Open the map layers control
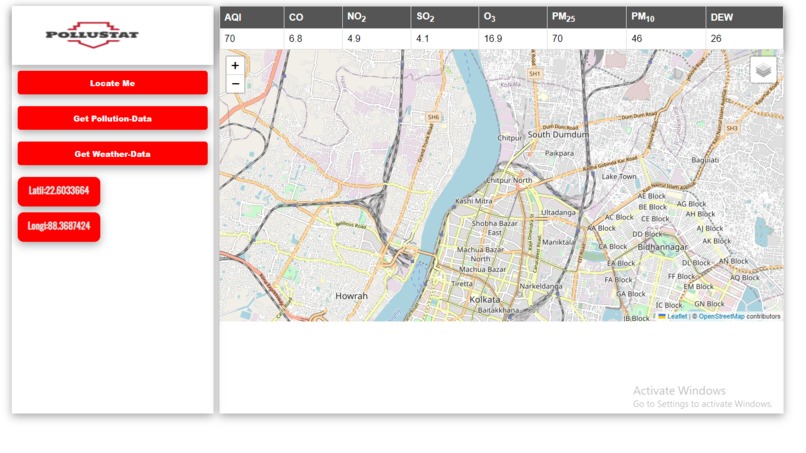The image size is (806, 453). click(x=763, y=69)
